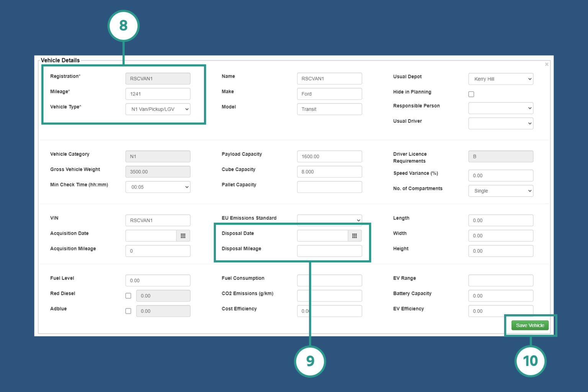Toggle the Red Diesel checkbox
Screen dimensions: 588x392
click(128, 296)
